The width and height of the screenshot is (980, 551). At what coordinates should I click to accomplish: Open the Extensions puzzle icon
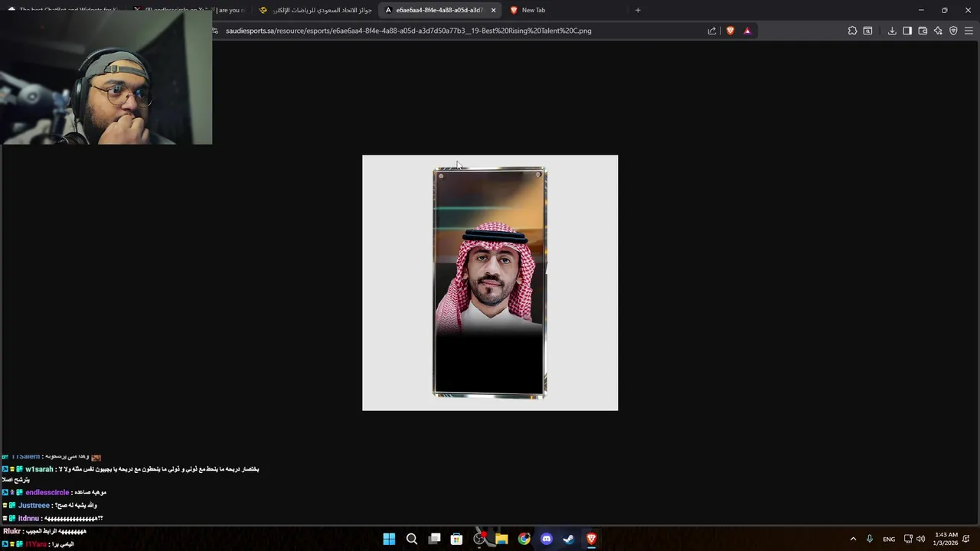(852, 31)
